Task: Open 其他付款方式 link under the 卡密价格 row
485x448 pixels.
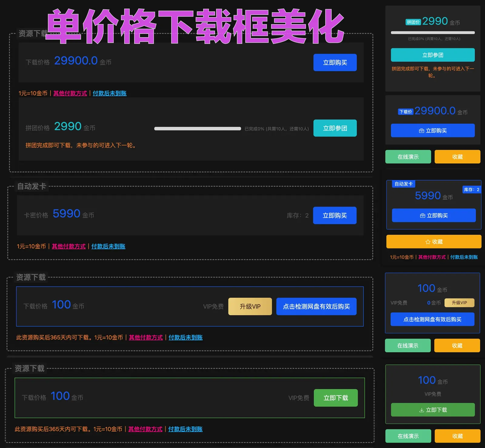Action: coord(69,246)
